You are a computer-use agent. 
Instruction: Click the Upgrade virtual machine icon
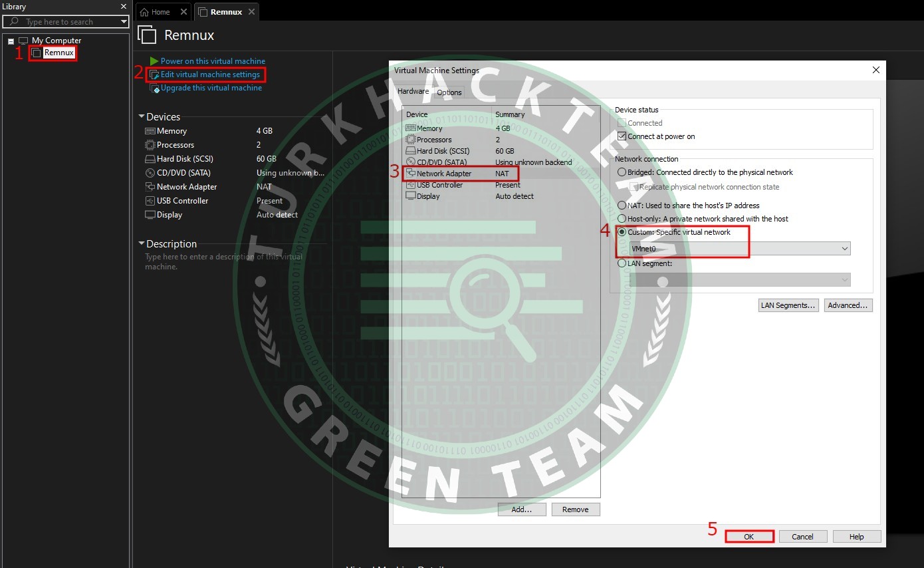pyautogui.click(x=155, y=88)
